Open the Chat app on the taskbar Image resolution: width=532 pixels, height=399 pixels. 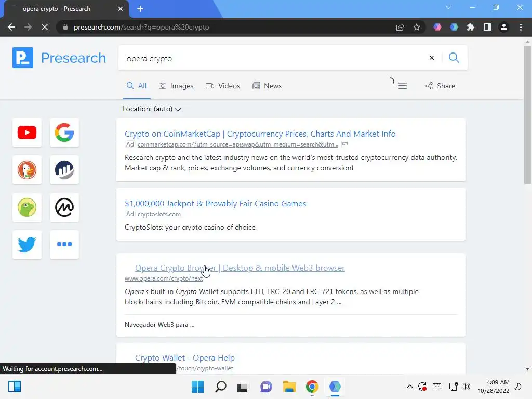266,387
